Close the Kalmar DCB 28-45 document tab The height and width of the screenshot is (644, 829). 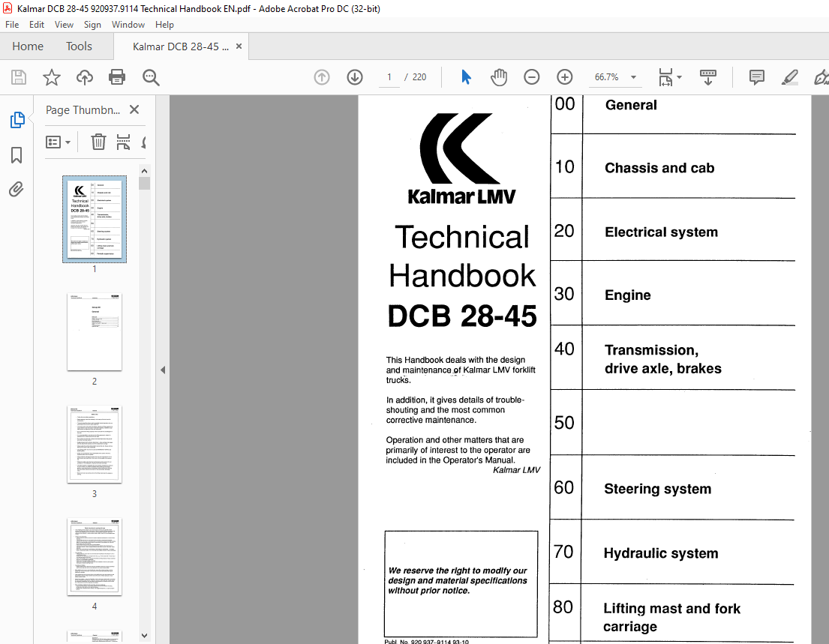(x=239, y=46)
